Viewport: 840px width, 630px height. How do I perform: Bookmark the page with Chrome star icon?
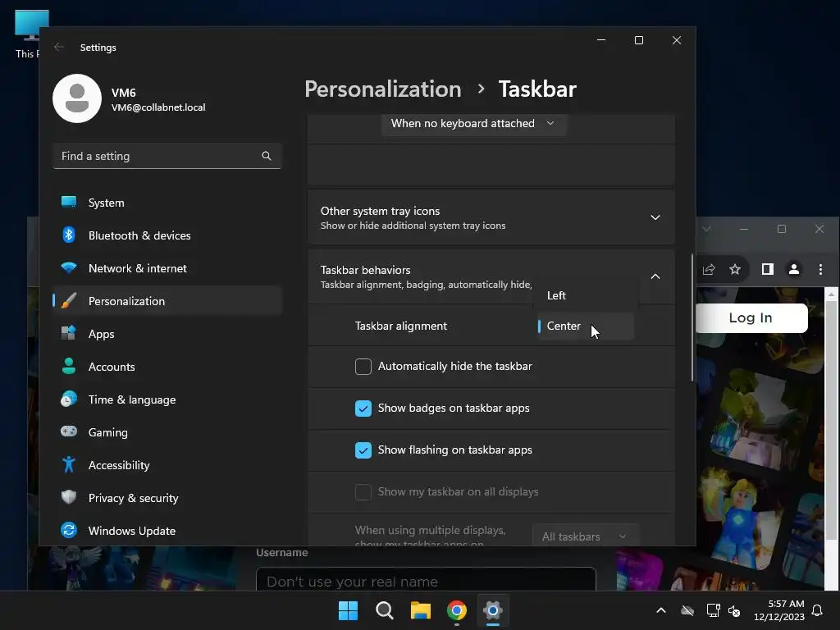735,269
